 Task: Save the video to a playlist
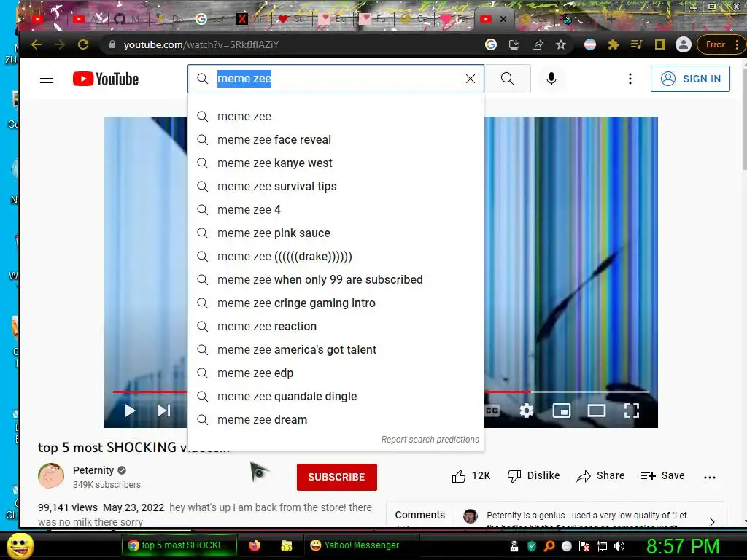(662, 475)
